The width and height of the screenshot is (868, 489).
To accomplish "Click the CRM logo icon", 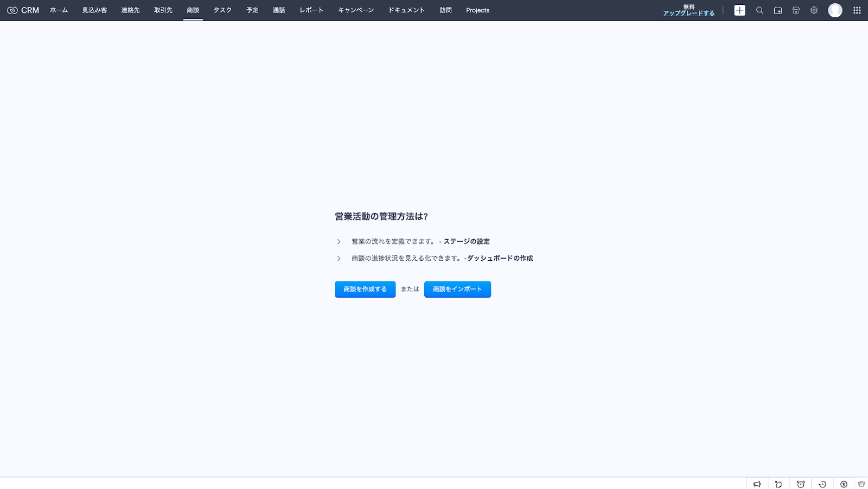I will click(x=12, y=10).
